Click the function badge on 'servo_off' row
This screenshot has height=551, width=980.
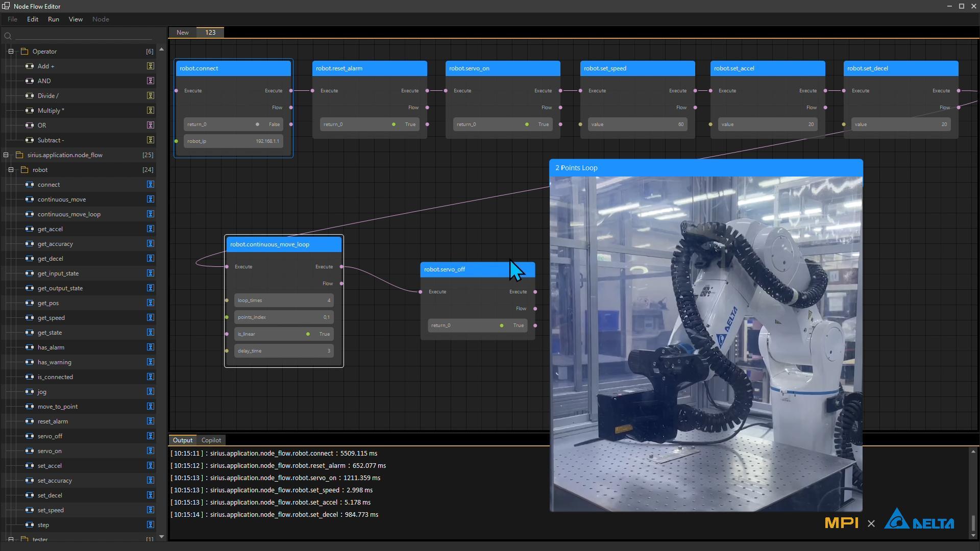point(151,436)
